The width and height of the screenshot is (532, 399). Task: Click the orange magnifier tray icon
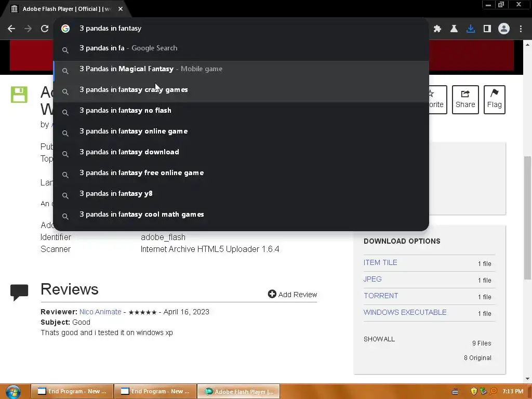coord(494,391)
